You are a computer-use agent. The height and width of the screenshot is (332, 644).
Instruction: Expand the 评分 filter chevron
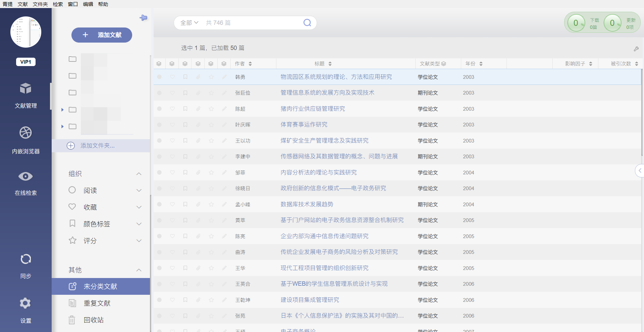(139, 241)
